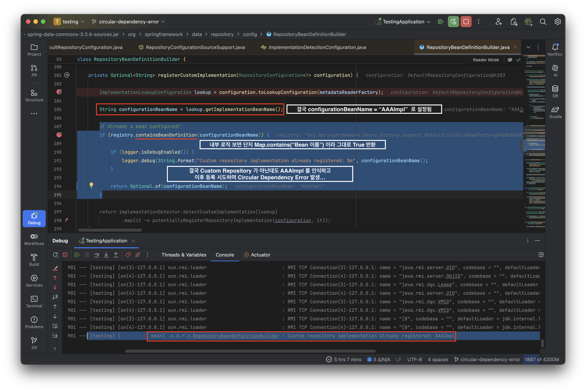Click the Search Everywhere magnifier icon
Image resolution: width=586 pixels, height=392 pixels.
click(x=543, y=22)
